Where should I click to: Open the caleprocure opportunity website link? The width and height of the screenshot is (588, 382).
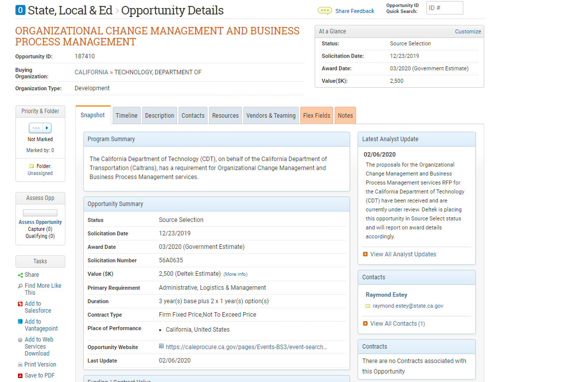click(246, 347)
